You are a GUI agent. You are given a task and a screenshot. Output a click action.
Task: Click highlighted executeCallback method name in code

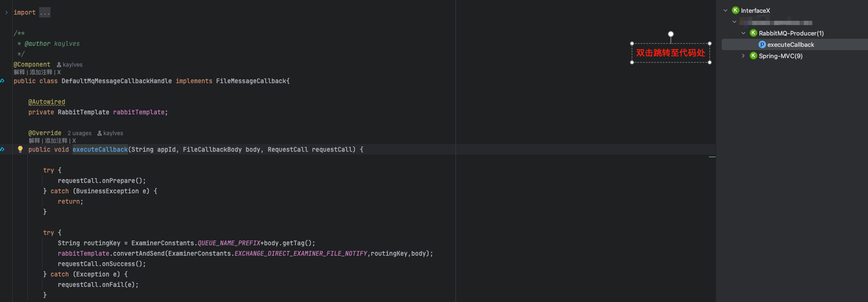coord(100,150)
